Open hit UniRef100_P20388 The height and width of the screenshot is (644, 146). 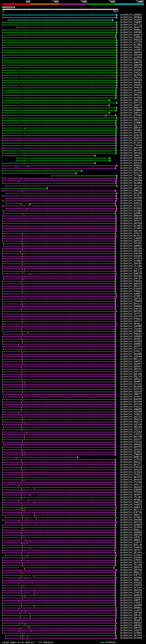point(131,93)
